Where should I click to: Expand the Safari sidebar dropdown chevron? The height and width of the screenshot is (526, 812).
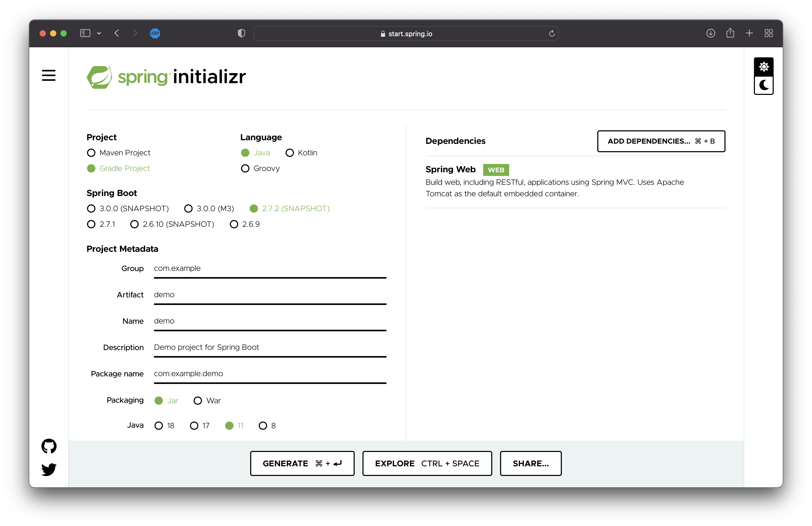(x=99, y=33)
